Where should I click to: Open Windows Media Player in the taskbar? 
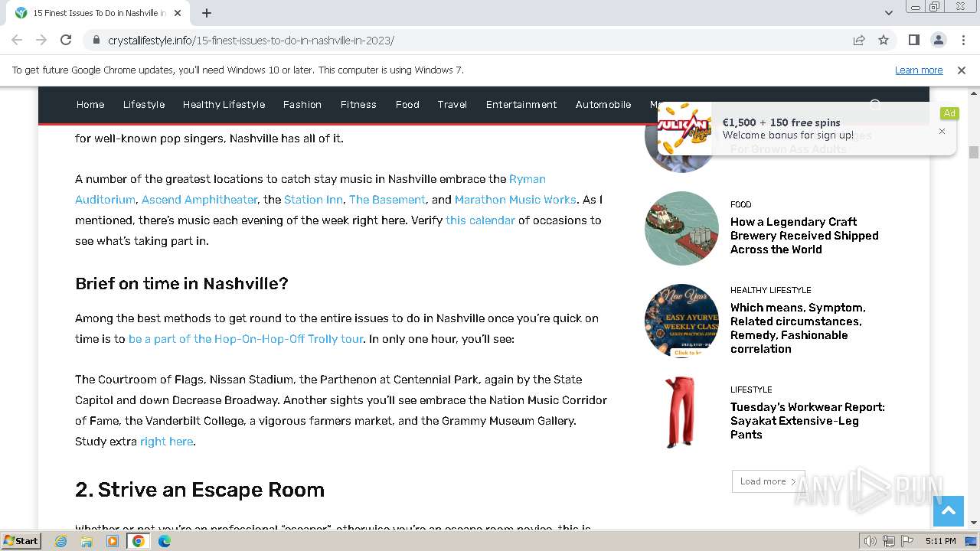pyautogui.click(x=113, y=541)
